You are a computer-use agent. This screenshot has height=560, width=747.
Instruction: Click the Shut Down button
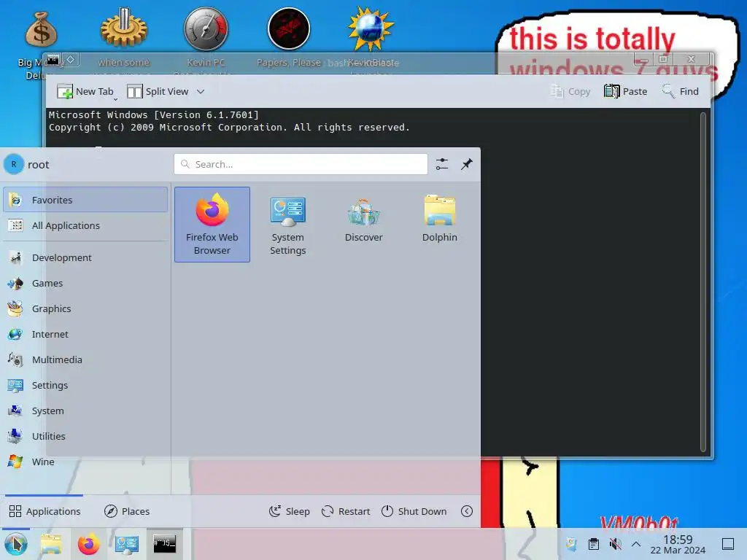coord(414,511)
